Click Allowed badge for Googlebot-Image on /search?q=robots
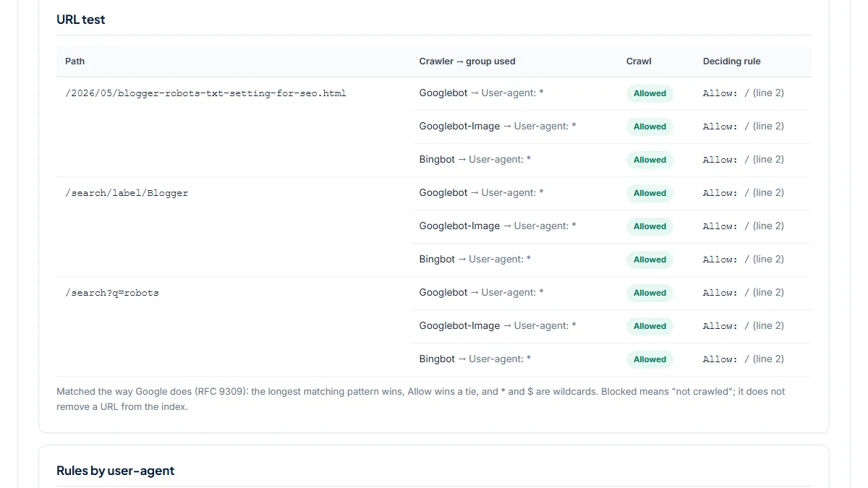The image size is (868, 488). pyautogui.click(x=650, y=326)
